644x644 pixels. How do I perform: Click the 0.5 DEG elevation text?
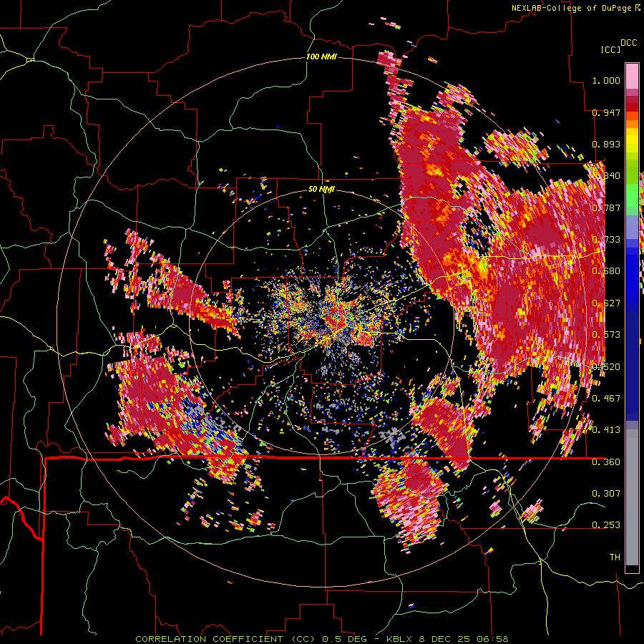(346, 639)
